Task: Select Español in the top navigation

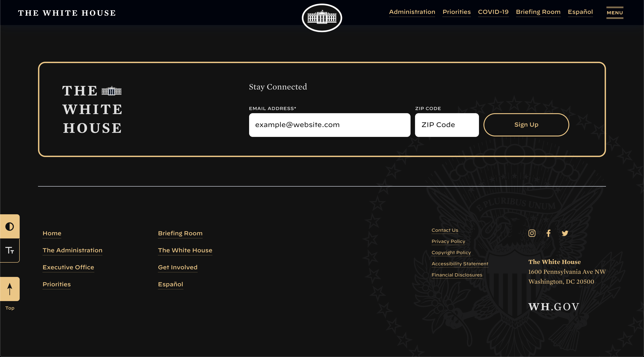Action: click(580, 12)
